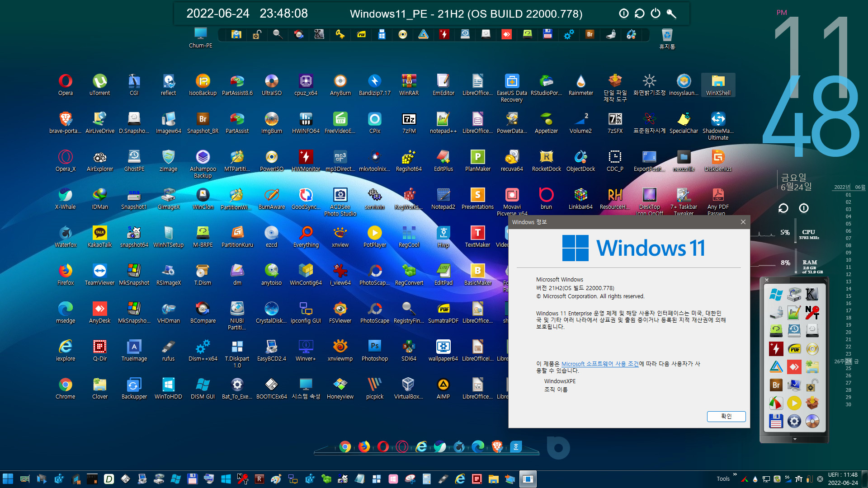Launch KakaoTalk from the desktop

click(x=100, y=237)
